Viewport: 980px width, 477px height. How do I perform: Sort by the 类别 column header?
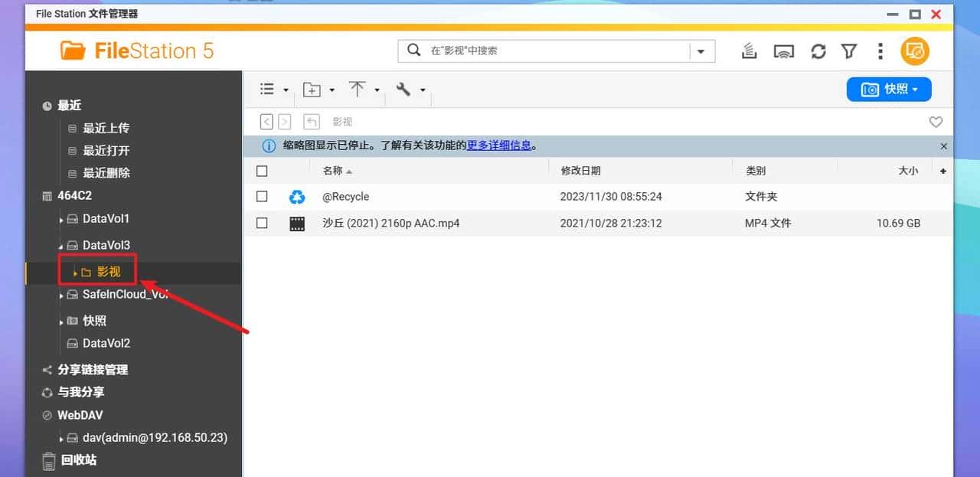pyautogui.click(x=755, y=171)
